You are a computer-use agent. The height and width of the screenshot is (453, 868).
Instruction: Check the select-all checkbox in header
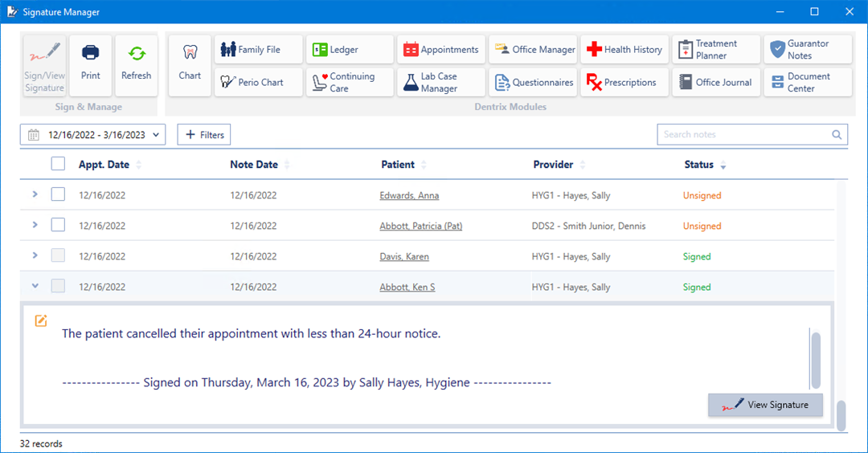(x=58, y=164)
